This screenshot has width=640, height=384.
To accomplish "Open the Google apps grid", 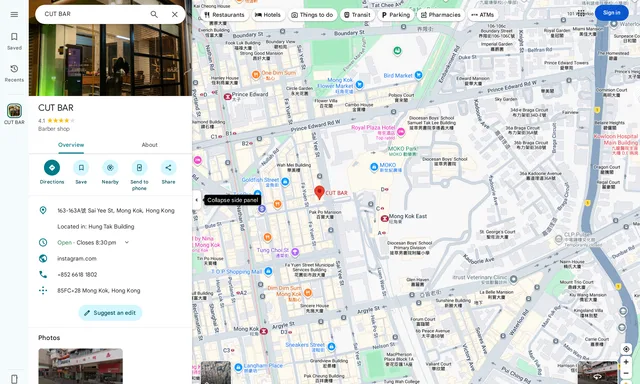I will [581, 13].
